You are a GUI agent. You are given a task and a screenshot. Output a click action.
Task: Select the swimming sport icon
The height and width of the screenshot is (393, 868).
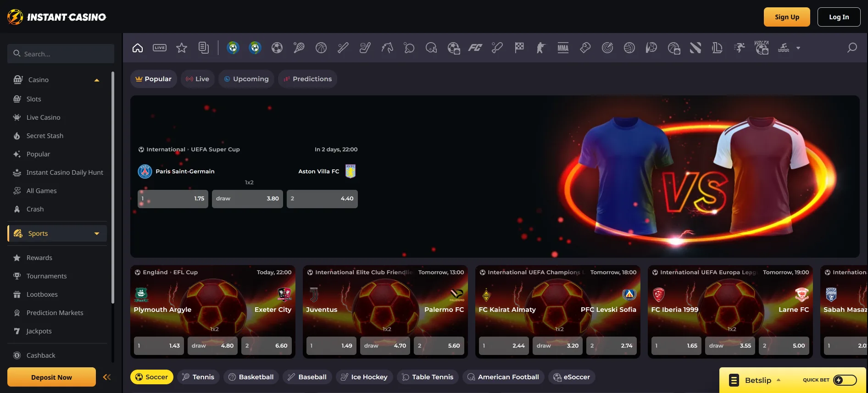tap(784, 48)
